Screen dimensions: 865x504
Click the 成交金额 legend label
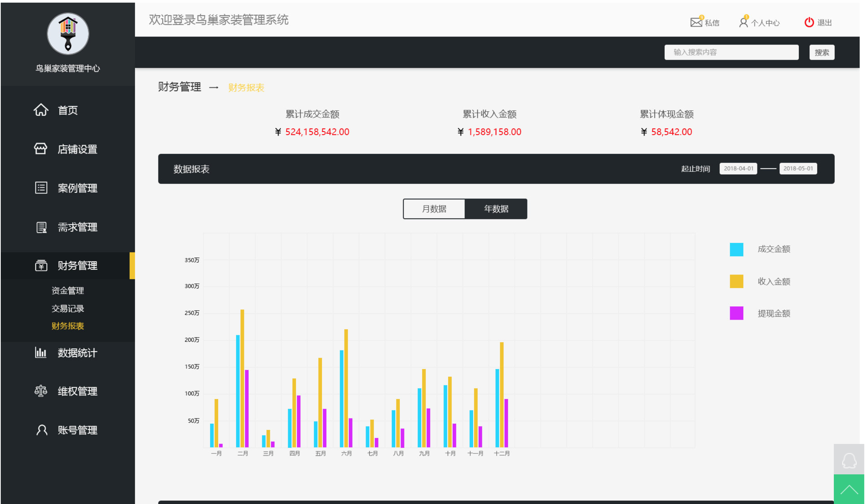(x=774, y=249)
